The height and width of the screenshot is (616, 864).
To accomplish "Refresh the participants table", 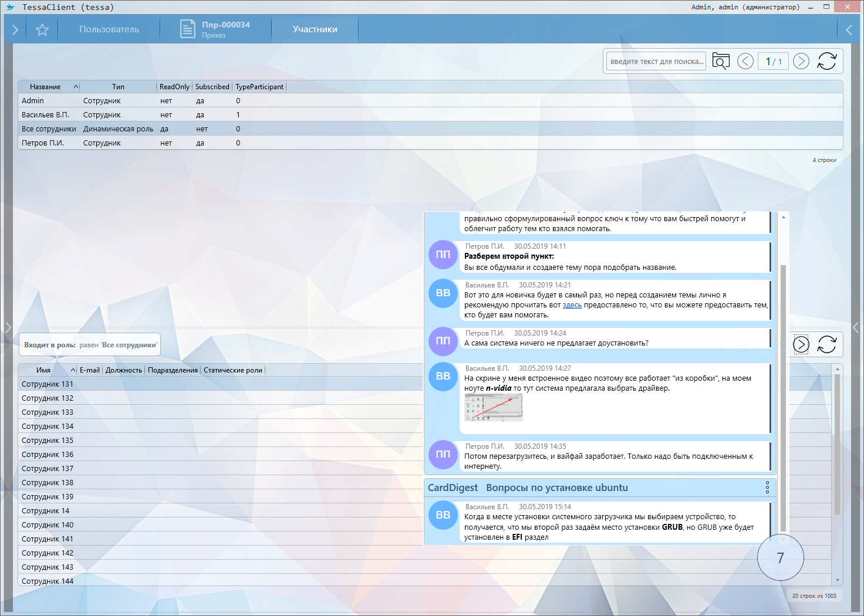I will [826, 61].
